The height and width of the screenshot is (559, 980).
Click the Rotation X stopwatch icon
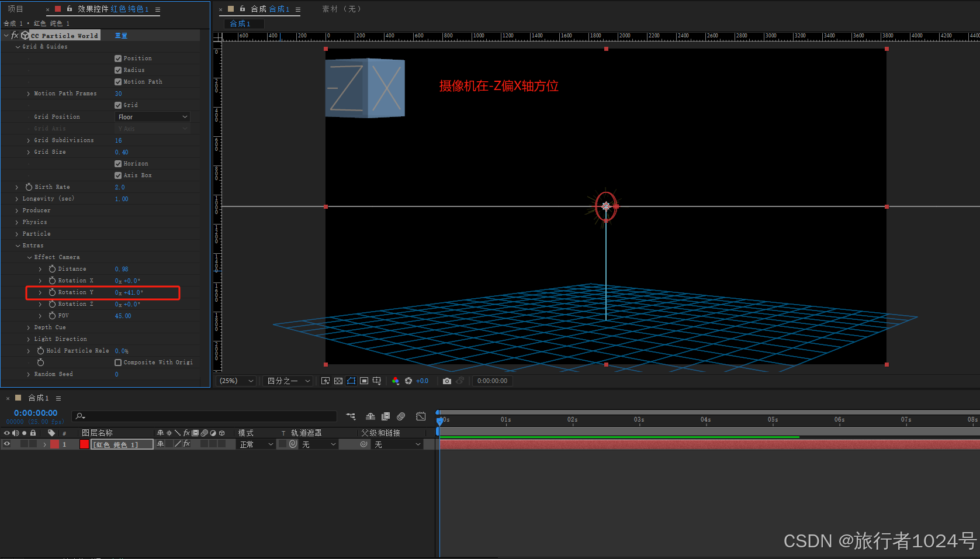tap(52, 281)
